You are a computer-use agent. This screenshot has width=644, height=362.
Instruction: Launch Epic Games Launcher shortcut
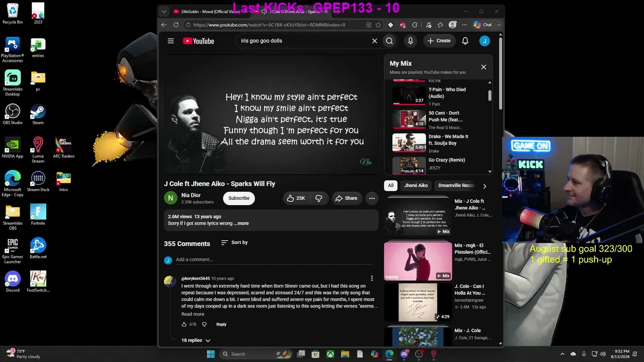[13, 250]
